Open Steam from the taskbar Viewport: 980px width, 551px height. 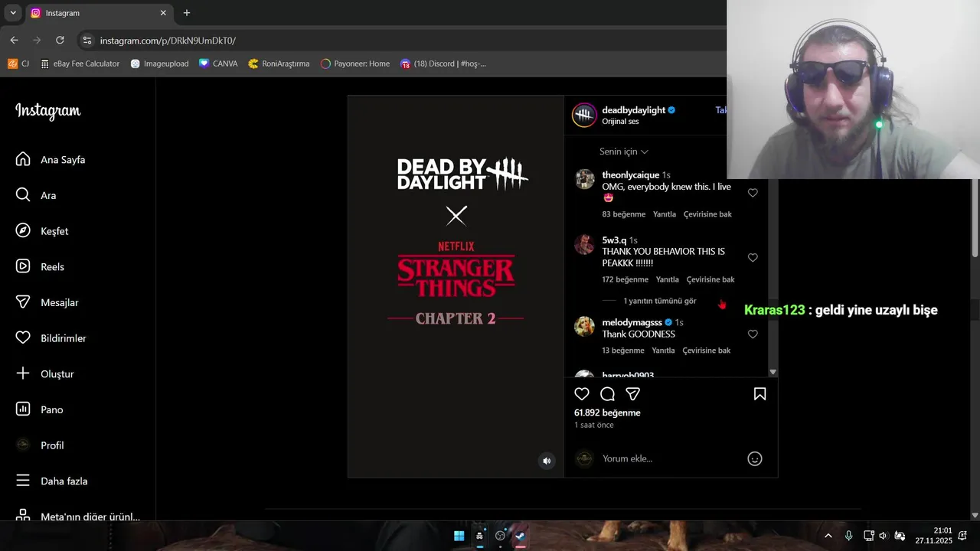521,536
